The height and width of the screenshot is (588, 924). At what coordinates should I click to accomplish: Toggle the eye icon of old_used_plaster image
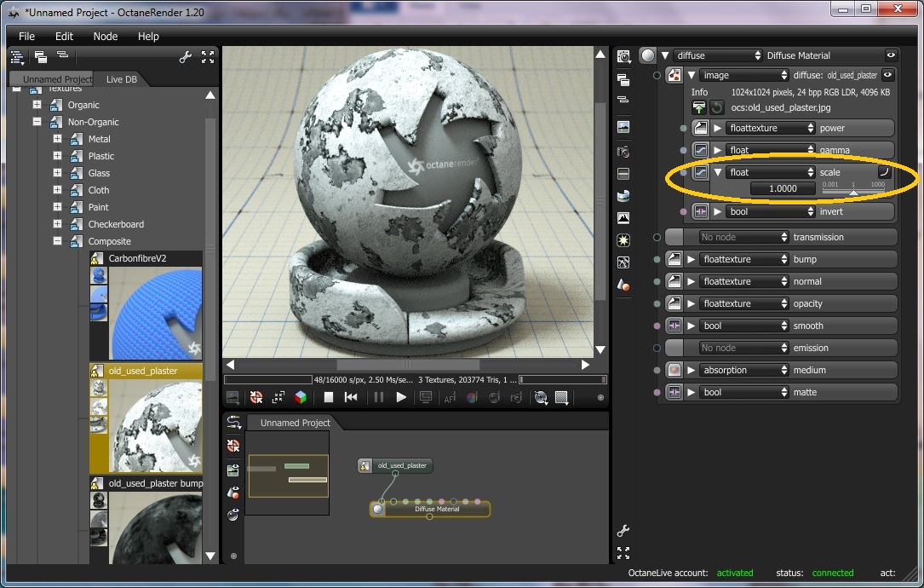click(887, 75)
